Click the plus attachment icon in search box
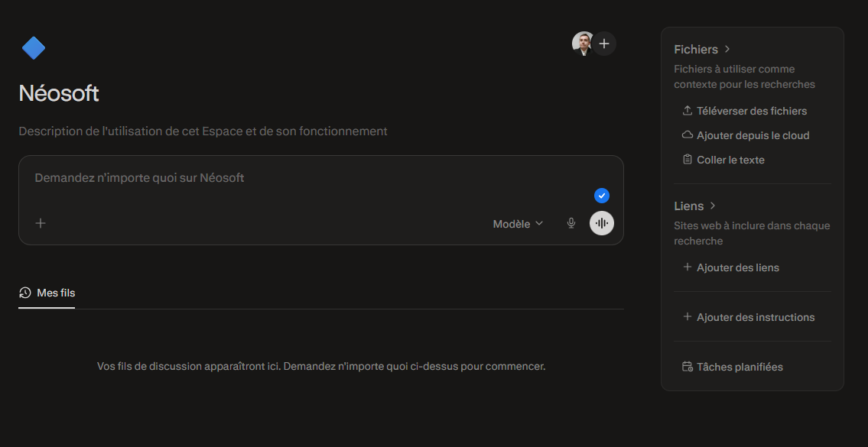868x447 pixels. (x=41, y=223)
